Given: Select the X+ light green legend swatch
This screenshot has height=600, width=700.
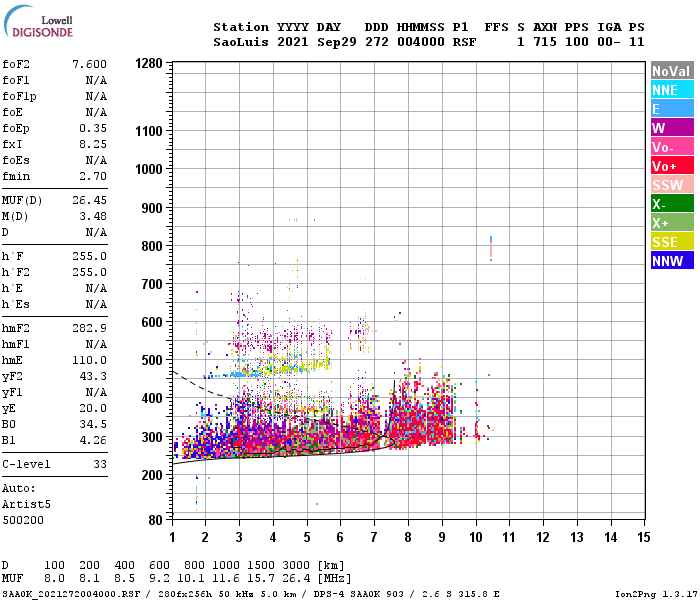Looking at the screenshot, I should 672,223.
